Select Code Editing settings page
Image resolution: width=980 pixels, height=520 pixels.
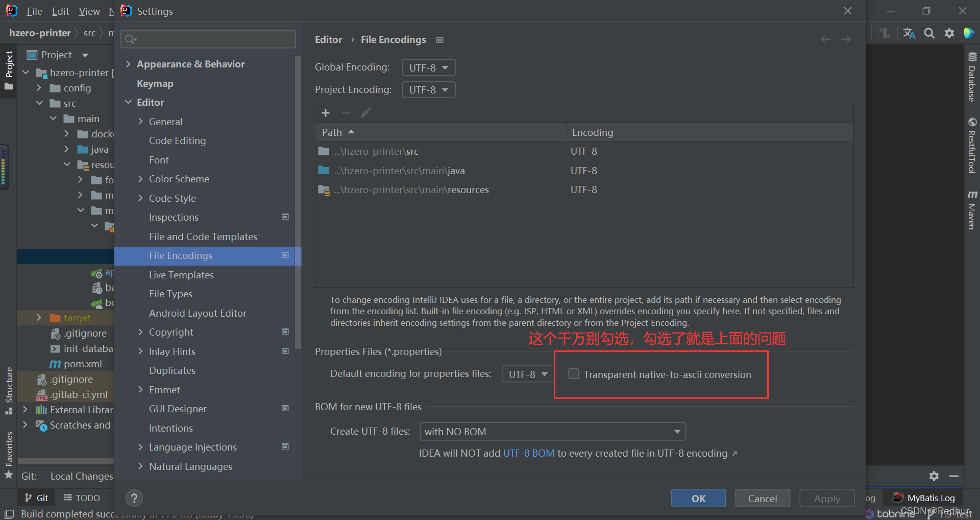click(x=178, y=140)
